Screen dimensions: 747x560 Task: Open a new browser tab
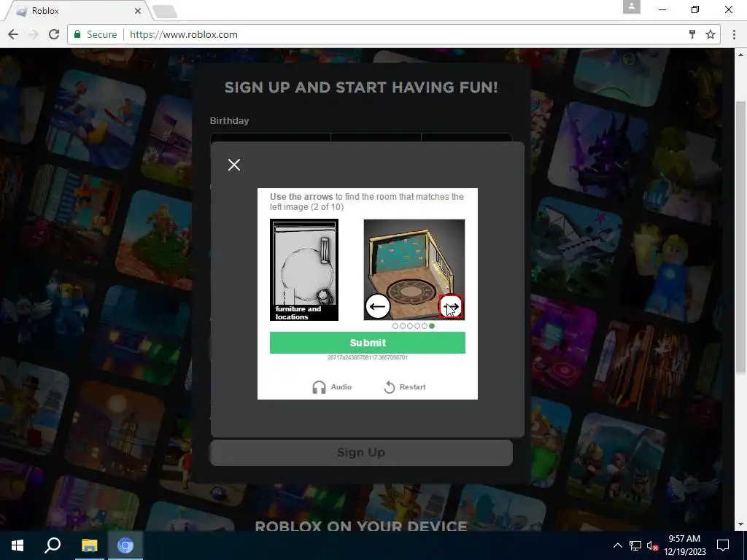pos(165,12)
